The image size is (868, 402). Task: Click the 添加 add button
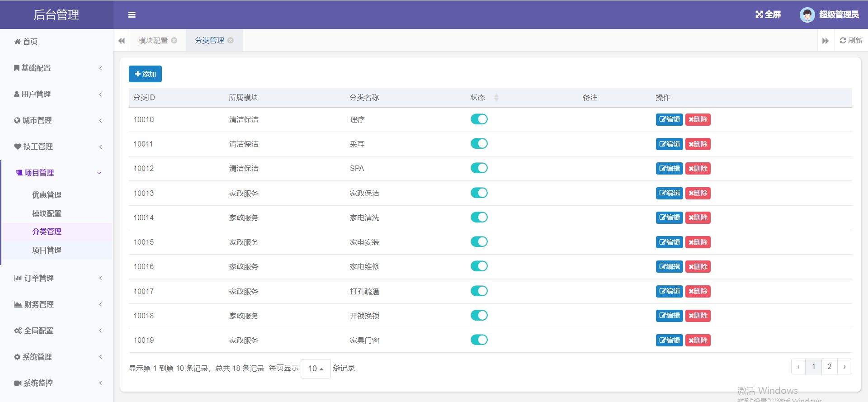[x=145, y=74]
